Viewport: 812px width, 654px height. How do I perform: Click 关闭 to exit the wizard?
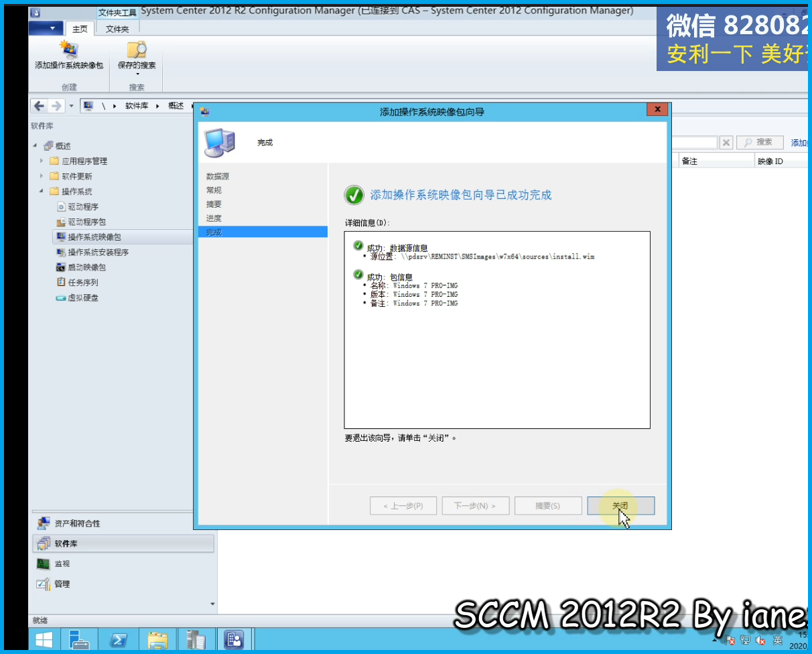tap(621, 506)
